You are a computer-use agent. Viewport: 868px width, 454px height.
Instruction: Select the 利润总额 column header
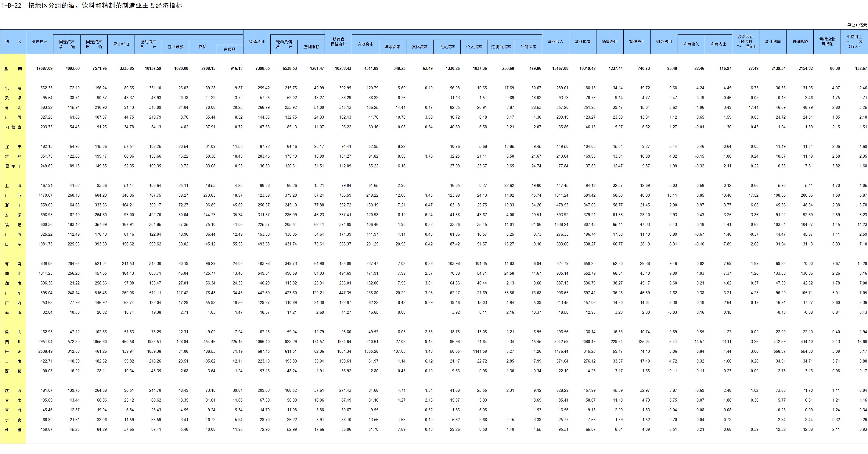[800, 42]
